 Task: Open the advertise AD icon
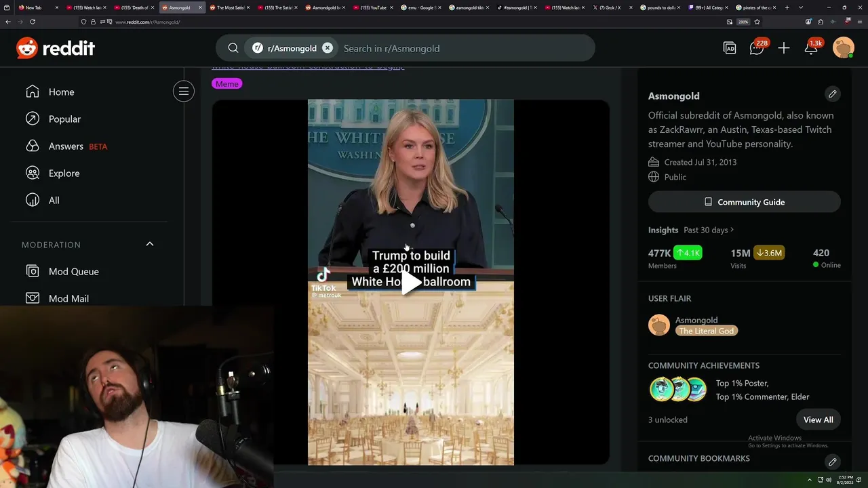click(x=730, y=48)
